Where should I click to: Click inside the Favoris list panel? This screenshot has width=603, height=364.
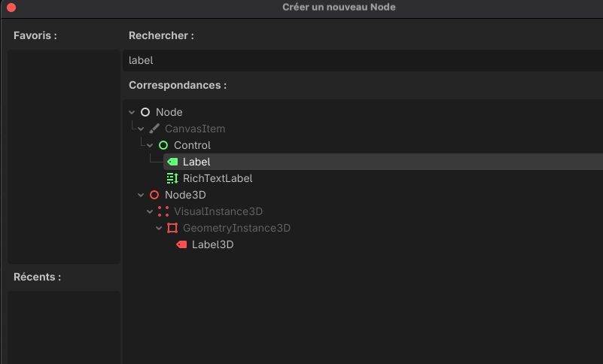coord(64,156)
